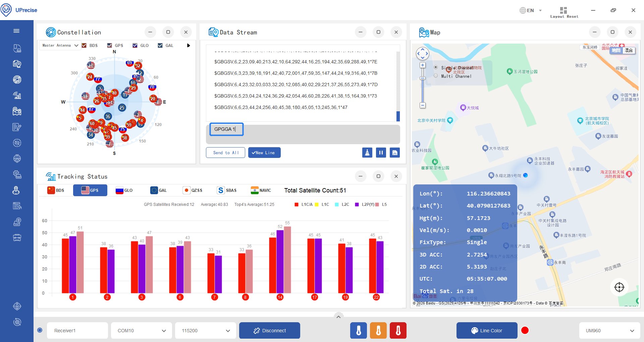The width and height of the screenshot is (644, 342).
Task: Click the red line color swatch
Action: click(525, 331)
